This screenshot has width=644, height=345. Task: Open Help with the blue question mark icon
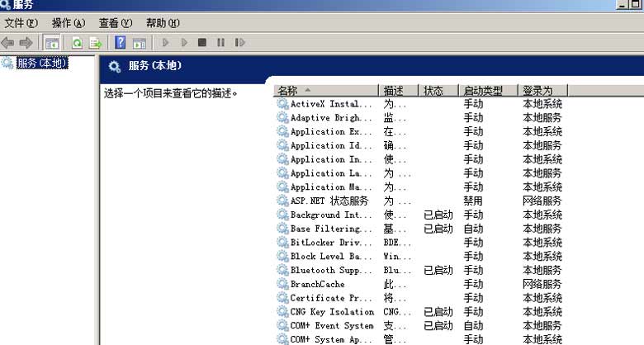(x=120, y=42)
